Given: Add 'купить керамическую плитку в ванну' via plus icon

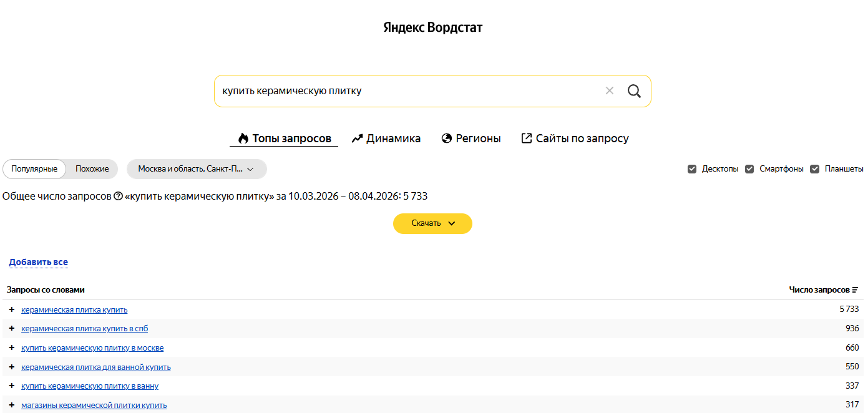Looking at the screenshot, I should pyautogui.click(x=11, y=386).
